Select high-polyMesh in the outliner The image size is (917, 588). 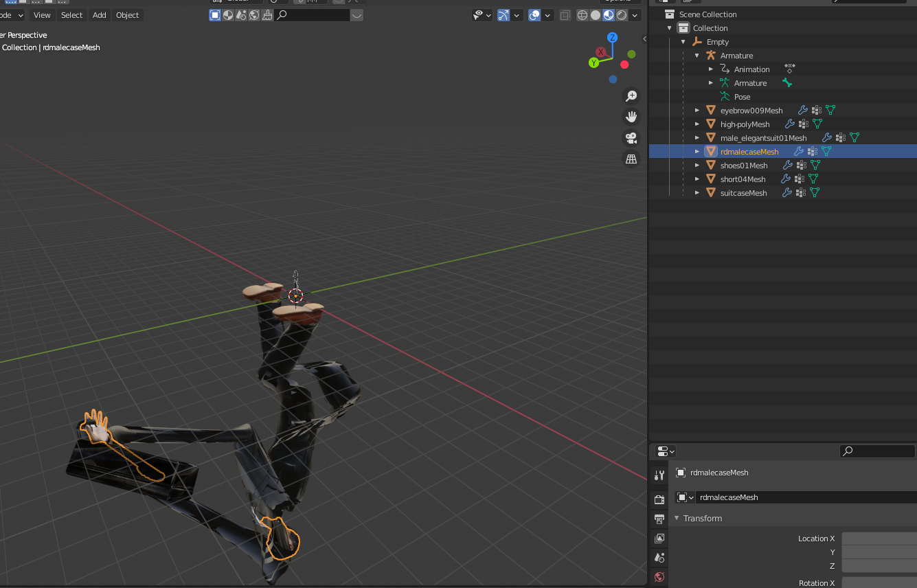(x=745, y=124)
